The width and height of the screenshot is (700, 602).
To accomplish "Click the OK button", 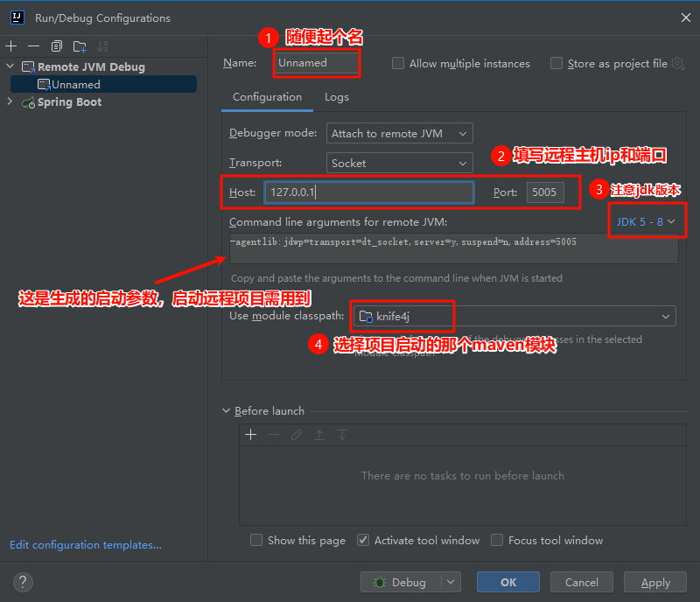I will pyautogui.click(x=507, y=582).
